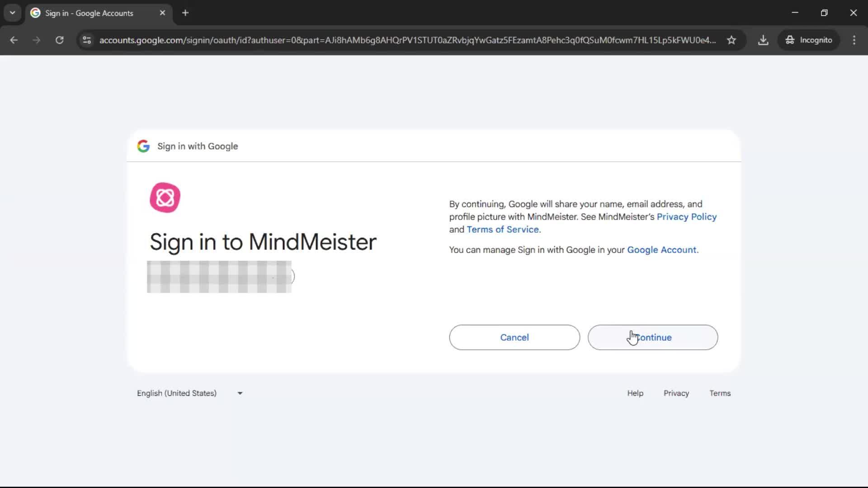Open the Help footer link
This screenshot has width=868, height=488.
click(x=635, y=393)
